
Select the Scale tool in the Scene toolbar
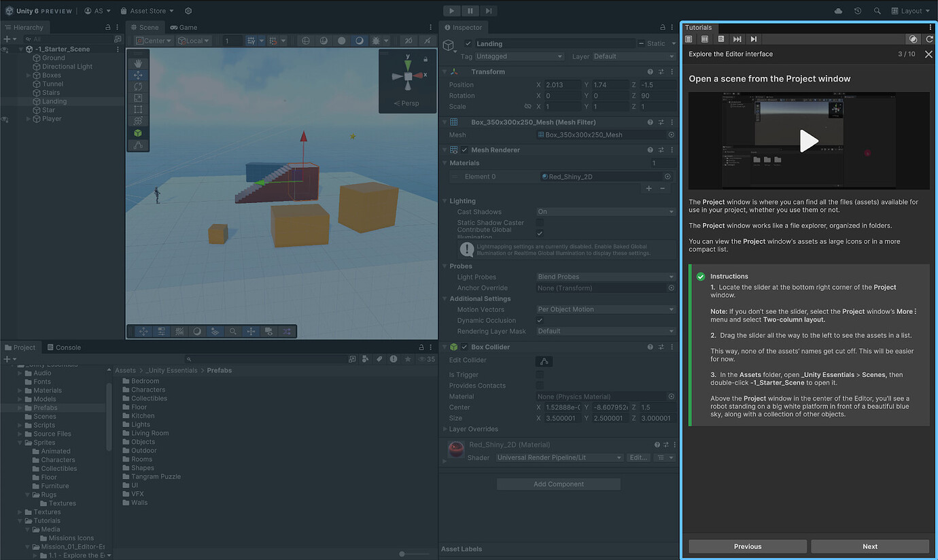coord(138,97)
